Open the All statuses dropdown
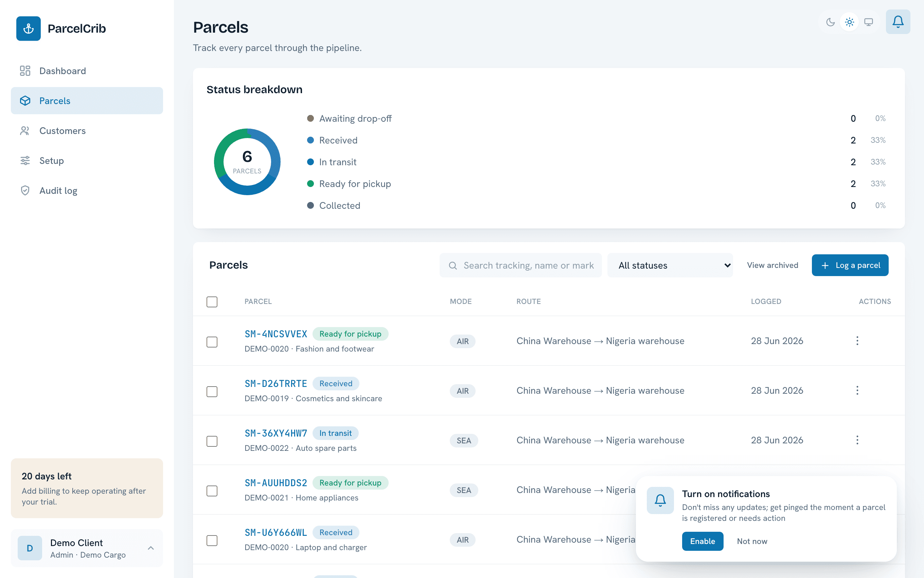Viewport: 924px width, 578px height. [x=670, y=265]
